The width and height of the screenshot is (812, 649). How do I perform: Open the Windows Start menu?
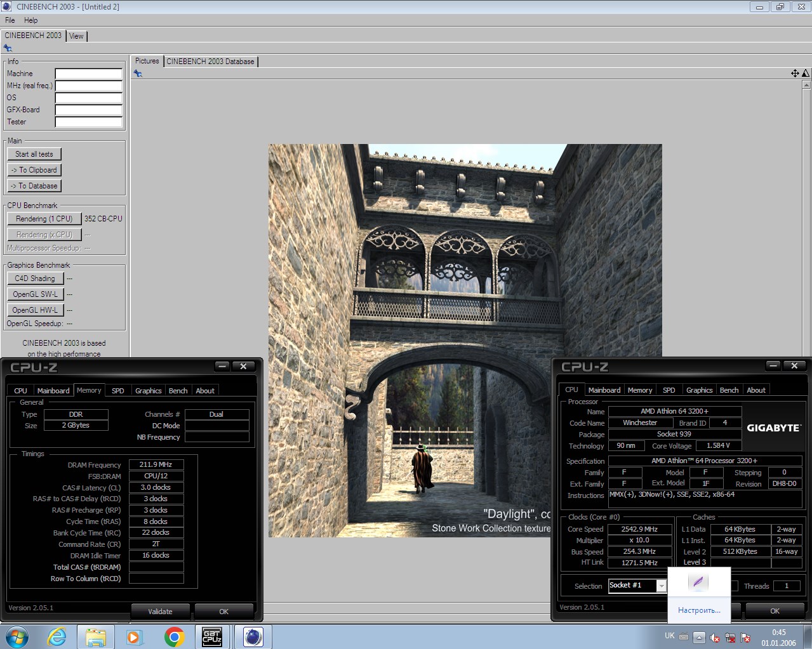pyautogui.click(x=17, y=636)
